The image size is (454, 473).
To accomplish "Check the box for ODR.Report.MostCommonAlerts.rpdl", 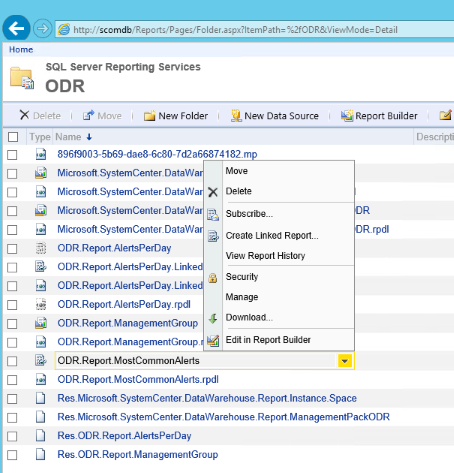I will (12, 380).
